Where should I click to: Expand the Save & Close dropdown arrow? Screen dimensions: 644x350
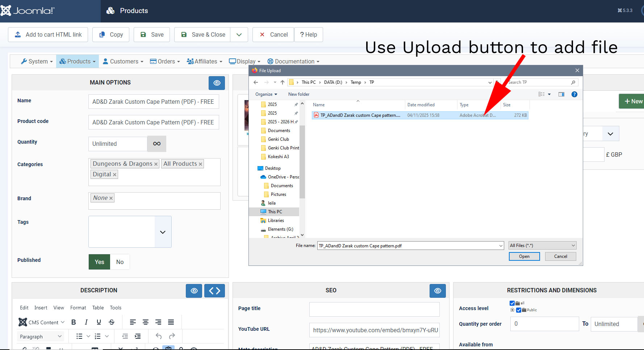pyautogui.click(x=239, y=35)
